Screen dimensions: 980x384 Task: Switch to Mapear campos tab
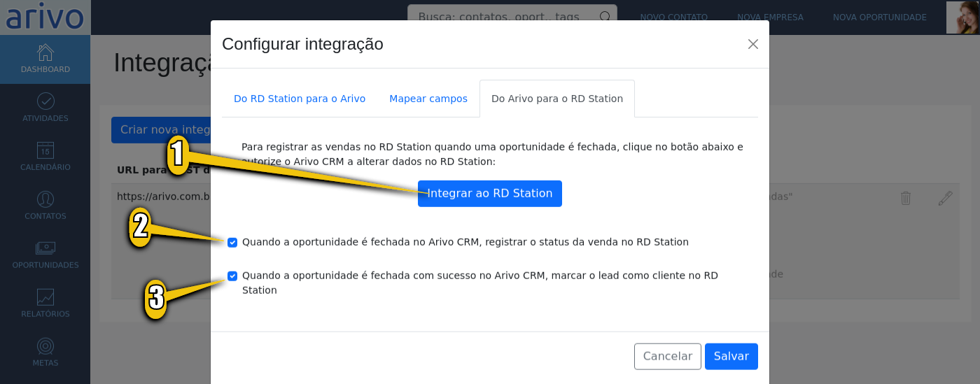point(428,99)
